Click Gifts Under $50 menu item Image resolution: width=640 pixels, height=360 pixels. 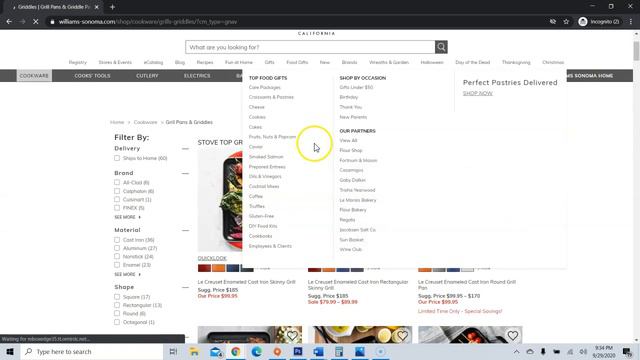coord(356,87)
